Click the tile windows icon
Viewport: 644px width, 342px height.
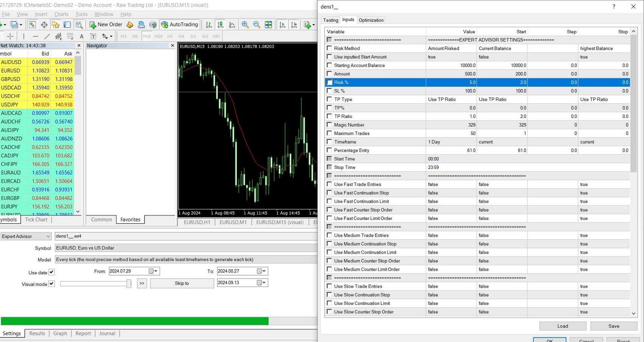268,25
